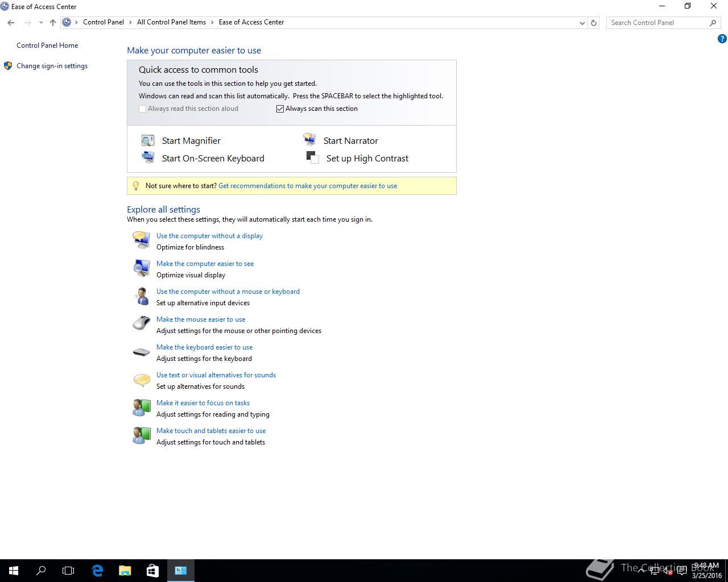
Task: Set up High Contrast
Action: point(367,159)
